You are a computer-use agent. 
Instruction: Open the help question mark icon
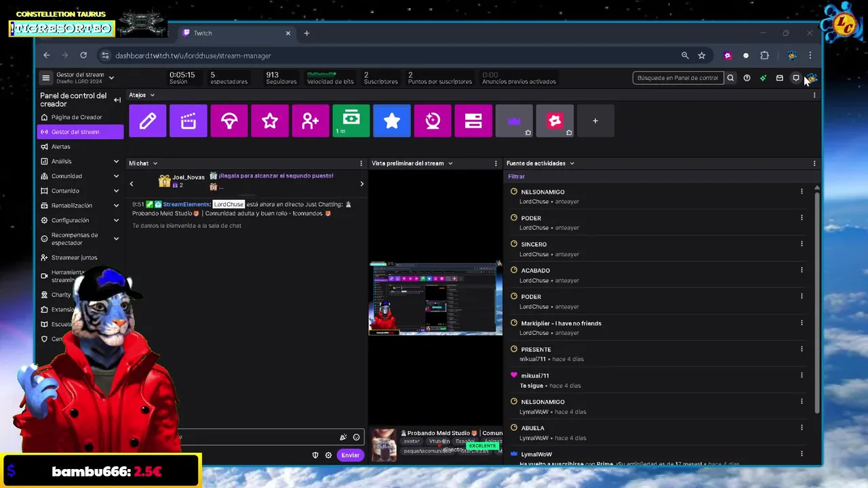coord(747,78)
